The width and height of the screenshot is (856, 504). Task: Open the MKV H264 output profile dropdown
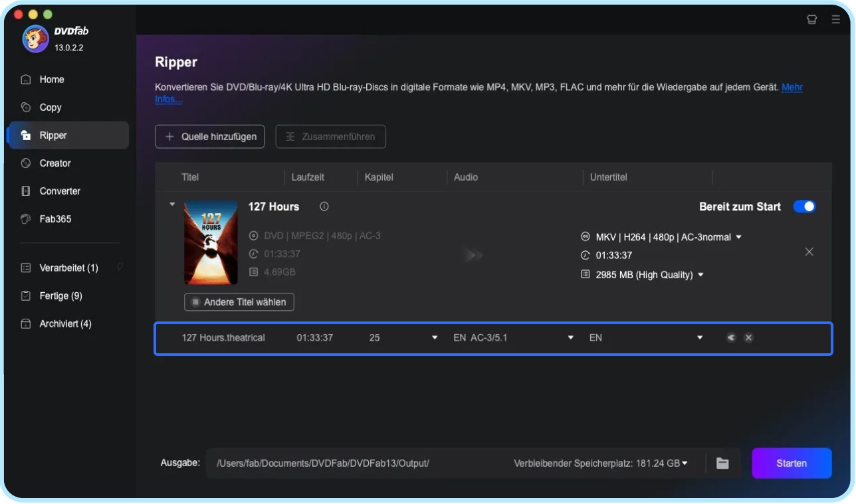(x=738, y=238)
